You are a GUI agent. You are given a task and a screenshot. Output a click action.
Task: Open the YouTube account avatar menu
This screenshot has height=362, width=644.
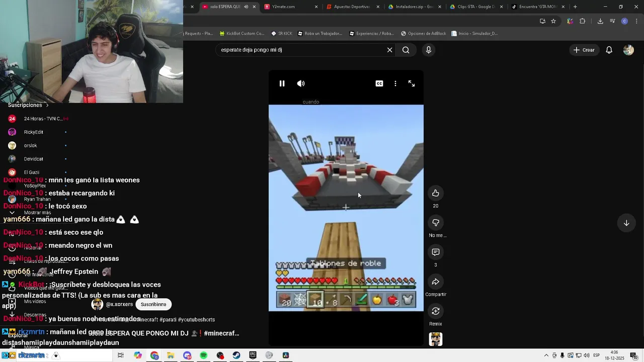[628, 50]
